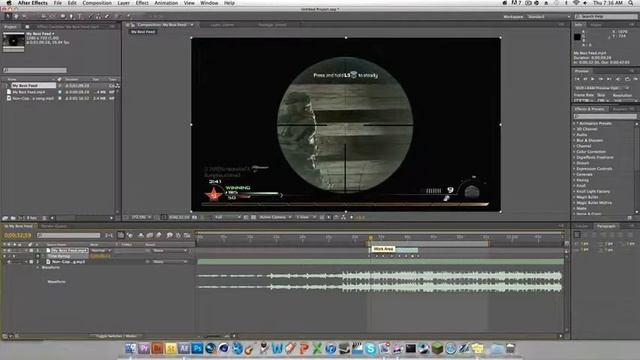Click play button in Preview panel
This screenshot has width=640, height=360.
[x=593, y=79]
